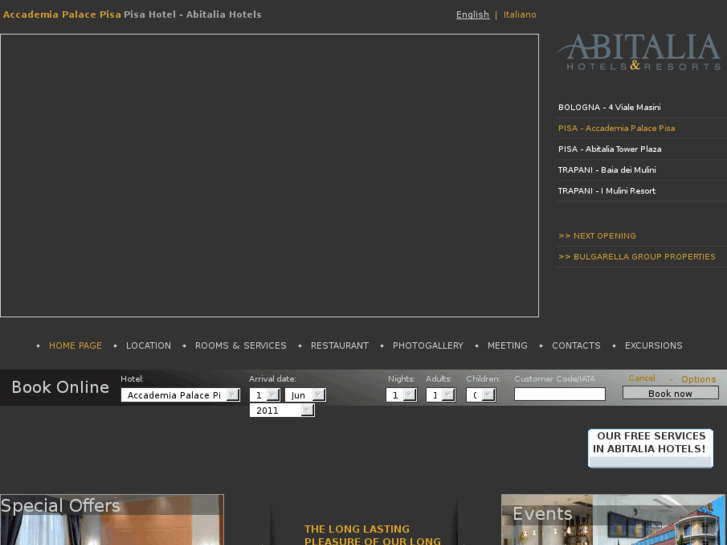Open the NEXT OPENING link
This screenshot has width=727, height=545.
(597, 236)
